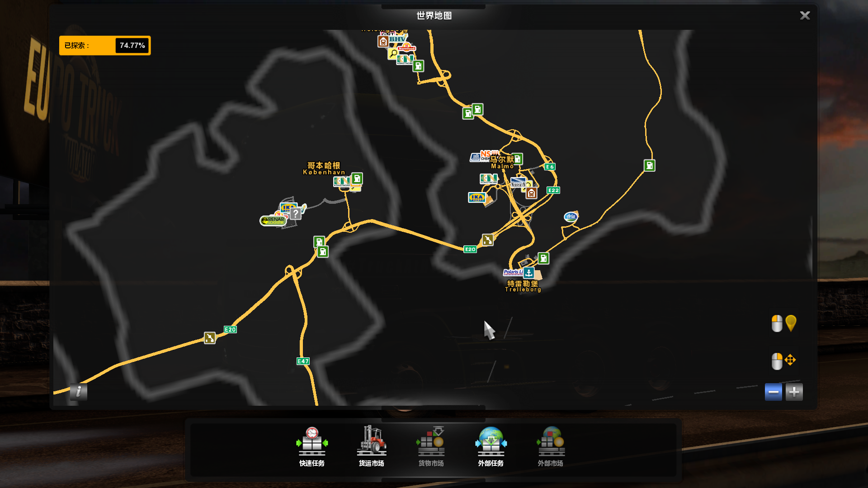Click the IKA Bohag logo in Malmö
The width and height of the screenshot is (868, 488).
476,197
